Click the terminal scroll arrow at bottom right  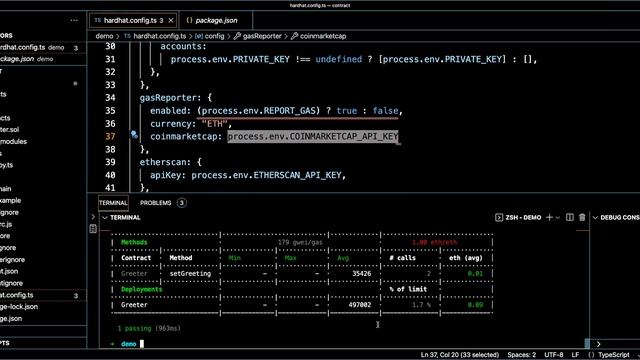[x=598, y=344]
